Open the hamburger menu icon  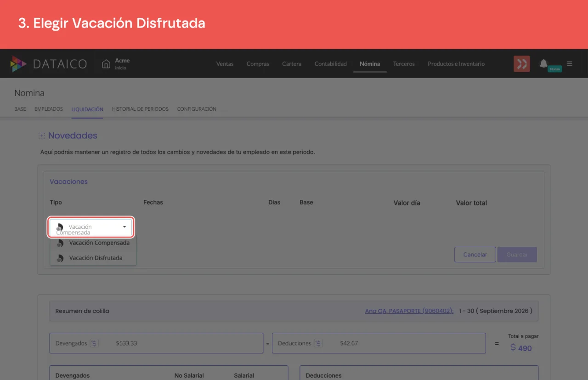coord(570,64)
